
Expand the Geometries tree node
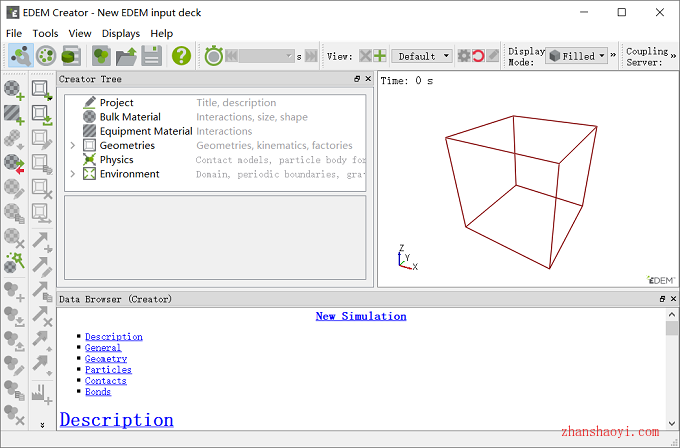point(73,146)
